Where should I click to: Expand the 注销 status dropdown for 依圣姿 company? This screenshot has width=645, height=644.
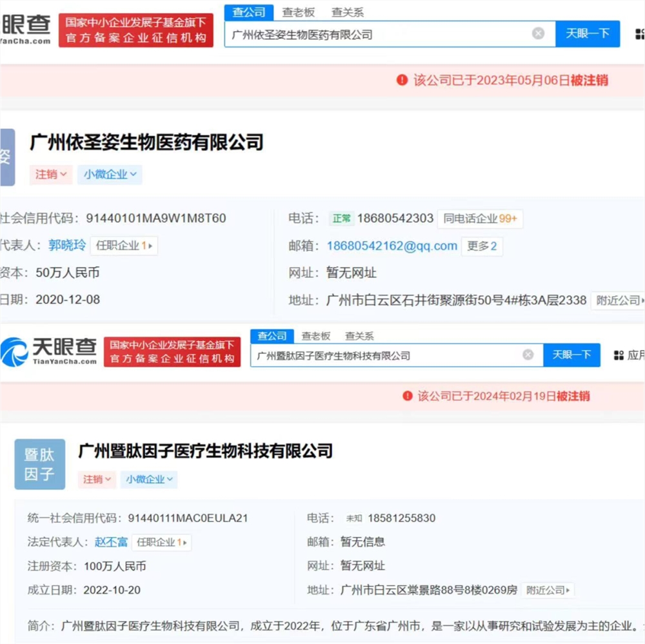click(x=50, y=175)
